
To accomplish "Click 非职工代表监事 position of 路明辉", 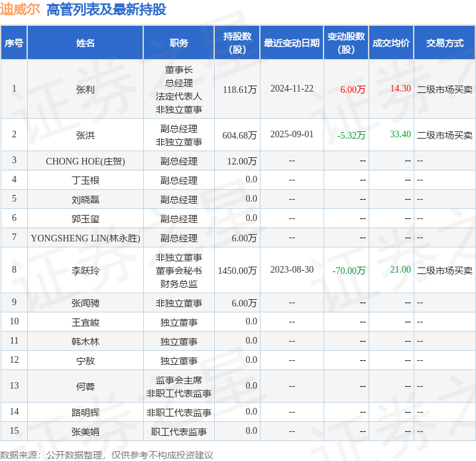I will click(x=179, y=413).
